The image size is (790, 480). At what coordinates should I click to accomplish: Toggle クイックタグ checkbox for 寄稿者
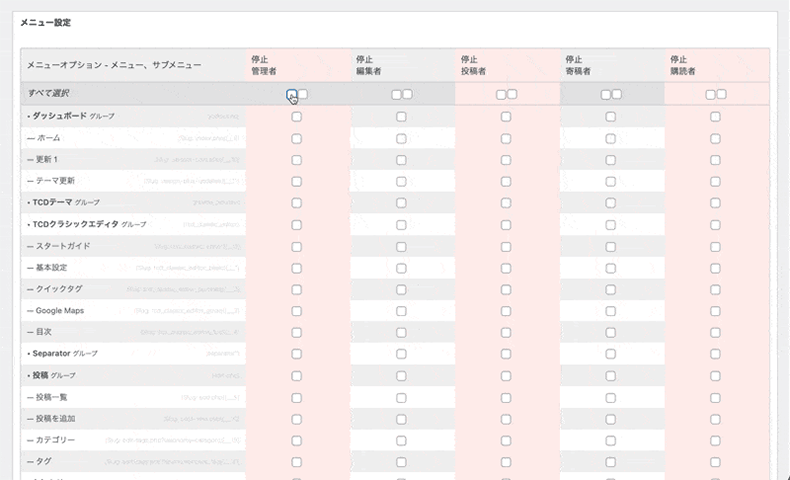coord(610,289)
